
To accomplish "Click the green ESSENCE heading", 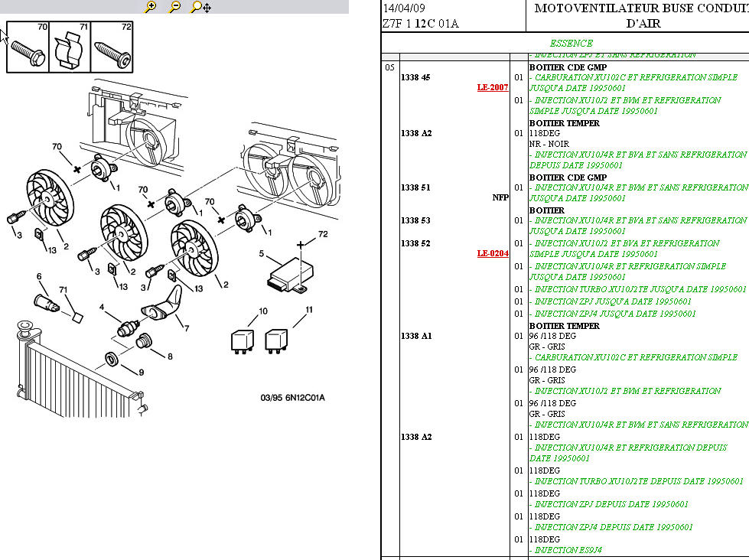I will pyautogui.click(x=571, y=44).
